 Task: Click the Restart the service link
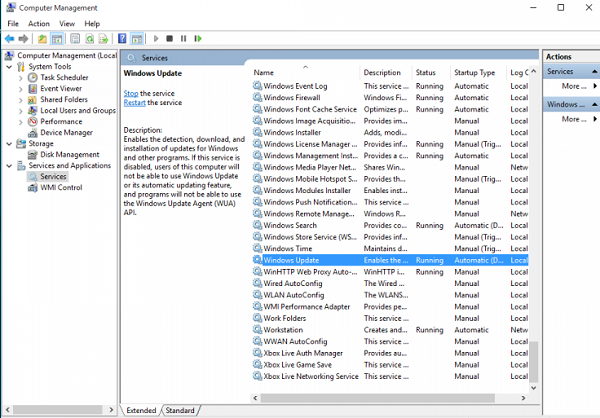[135, 103]
